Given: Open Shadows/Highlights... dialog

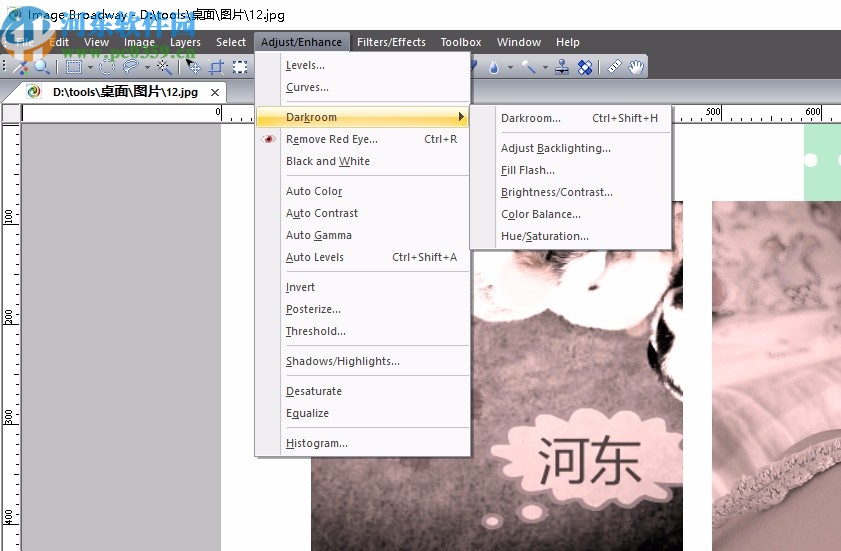Looking at the screenshot, I should tap(363, 361).
